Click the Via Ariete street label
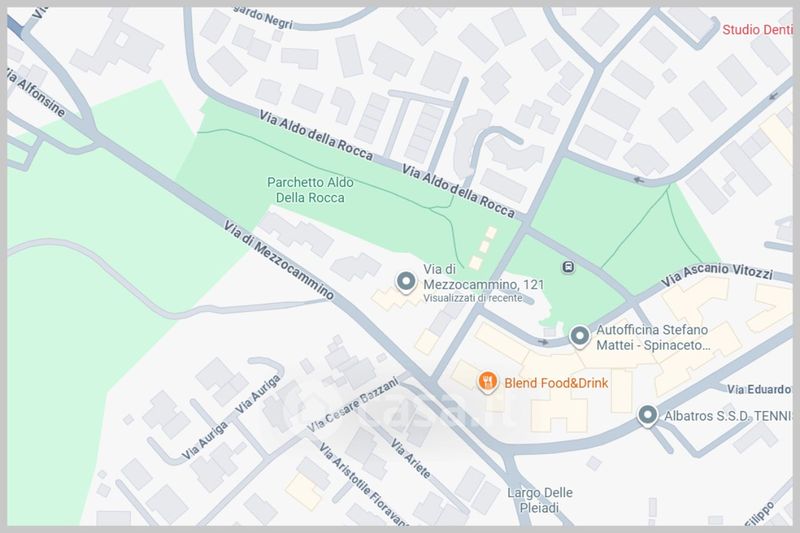This screenshot has height=533, width=800. pyautogui.click(x=411, y=458)
